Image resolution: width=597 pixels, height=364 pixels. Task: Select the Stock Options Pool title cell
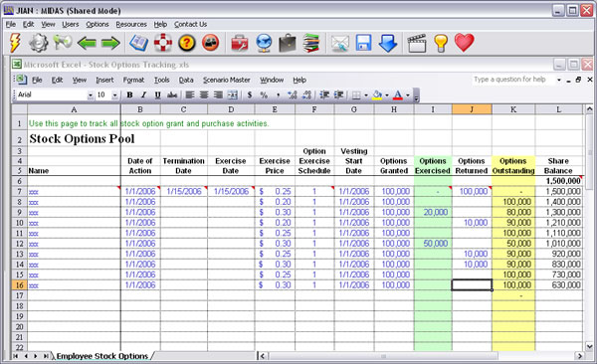75,138
